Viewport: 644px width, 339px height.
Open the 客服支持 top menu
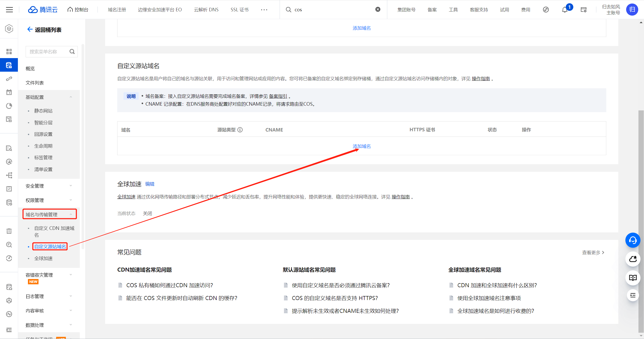click(479, 10)
